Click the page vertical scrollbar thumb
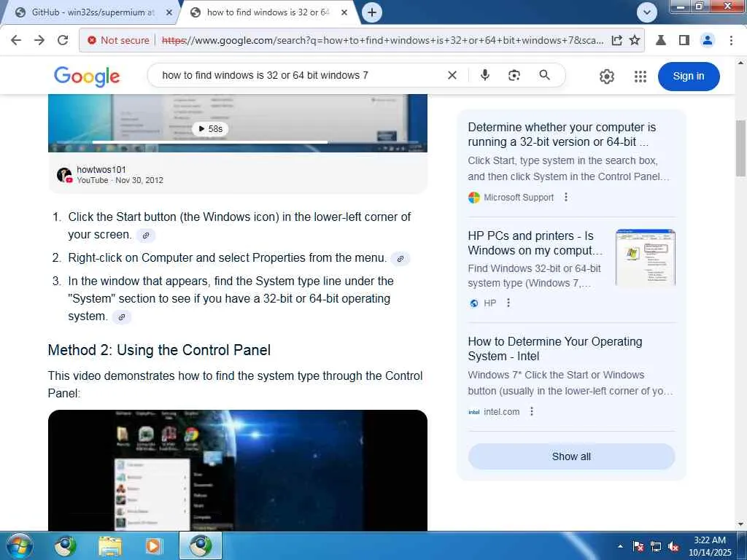 (x=741, y=148)
